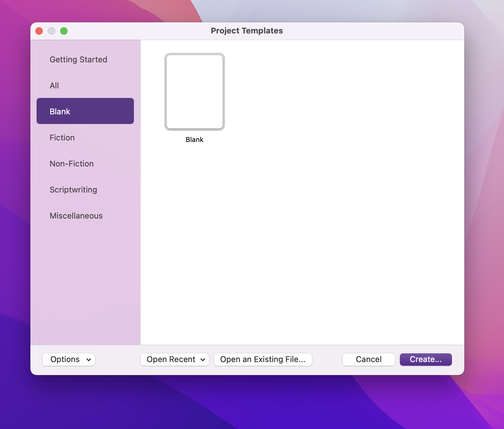Cancel the Project Templates dialog
The image size is (504, 429).
(x=369, y=360)
